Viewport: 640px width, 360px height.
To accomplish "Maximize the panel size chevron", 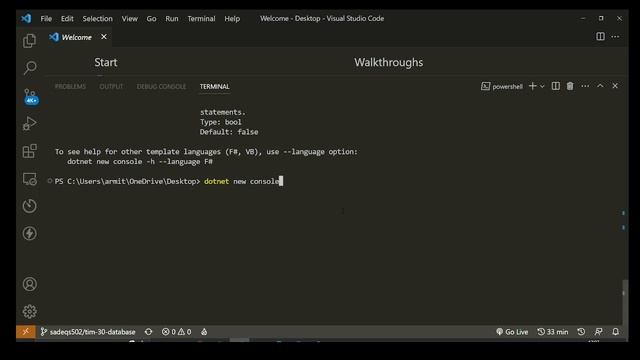I will coord(600,86).
